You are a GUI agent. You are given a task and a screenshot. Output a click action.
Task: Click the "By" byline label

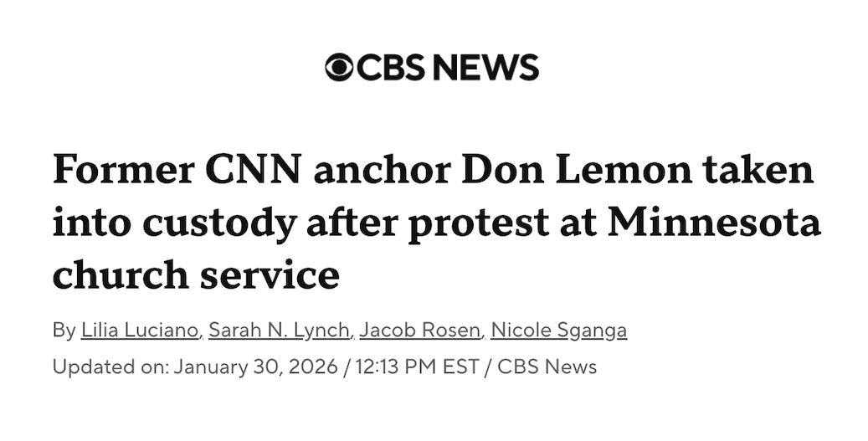point(64,331)
